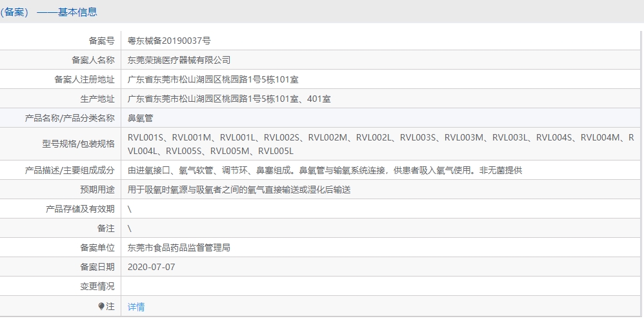Click the 备注 label
Viewport: 644px width, 321px height.
click(106, 228)
